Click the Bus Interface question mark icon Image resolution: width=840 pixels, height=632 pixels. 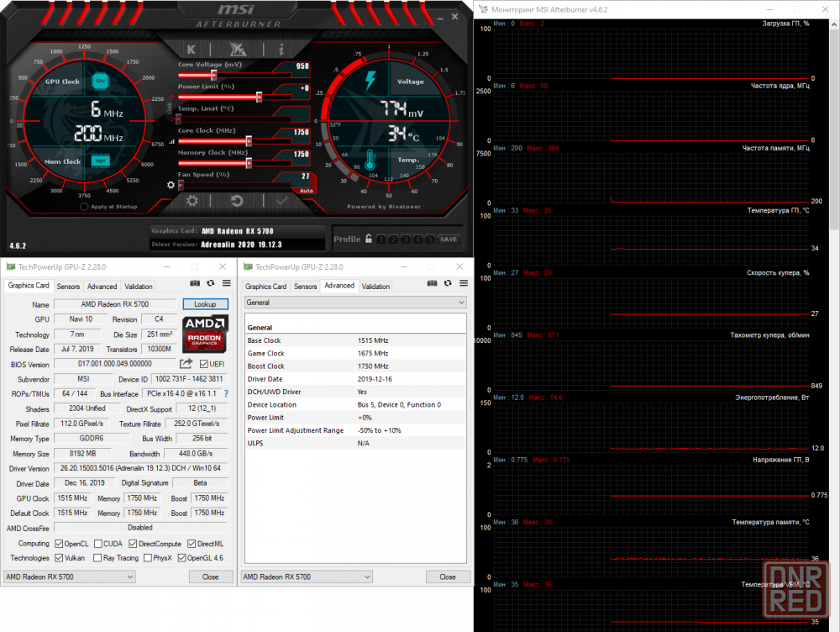pyautogui.click(x=226, y=394)
